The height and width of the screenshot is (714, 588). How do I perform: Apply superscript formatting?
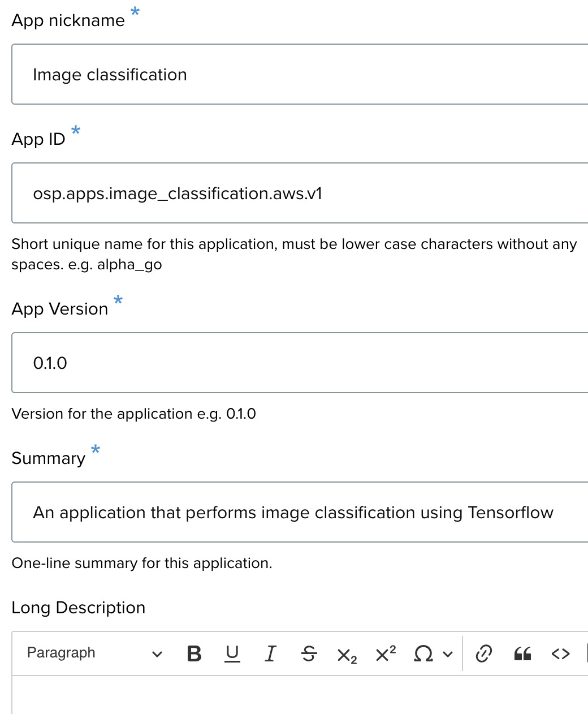[x=386, y=654]
